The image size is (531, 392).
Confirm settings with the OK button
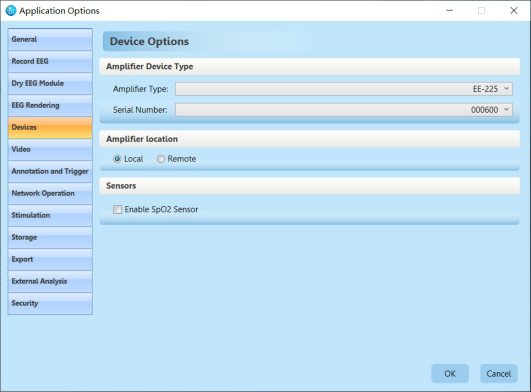coord(450,374)
